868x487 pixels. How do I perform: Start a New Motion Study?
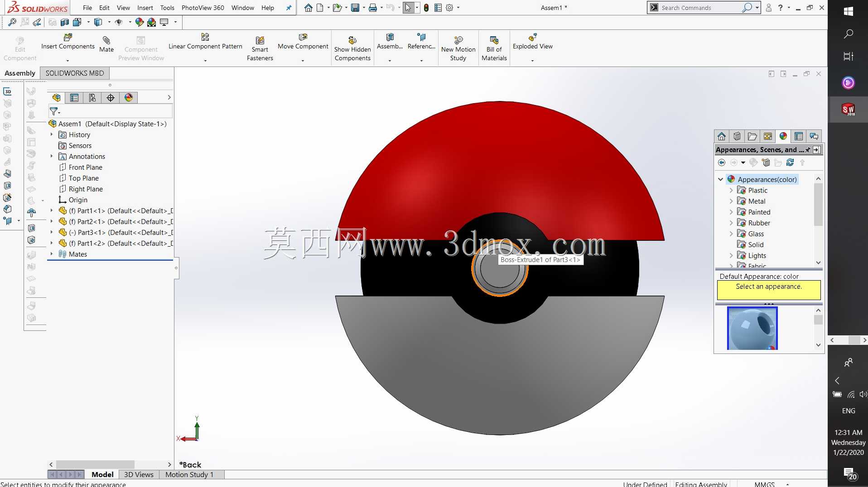(x=458, y=48)
